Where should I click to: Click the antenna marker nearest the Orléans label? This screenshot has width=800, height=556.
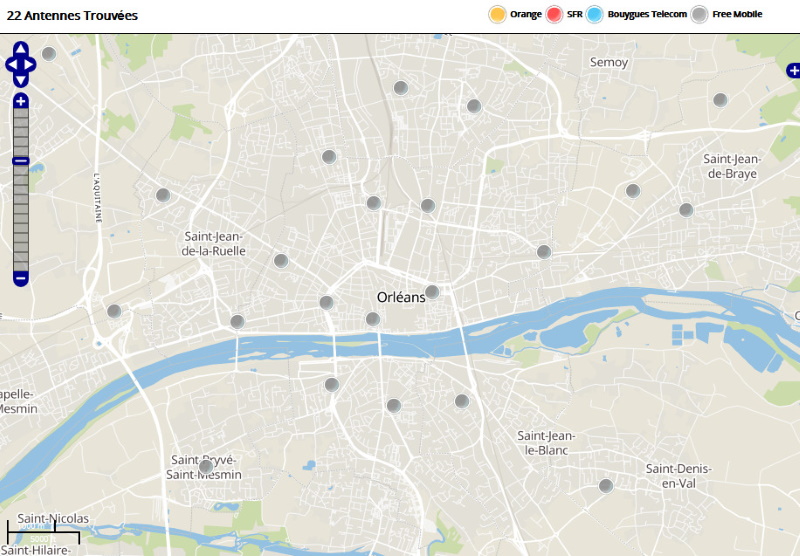(432, 292)
